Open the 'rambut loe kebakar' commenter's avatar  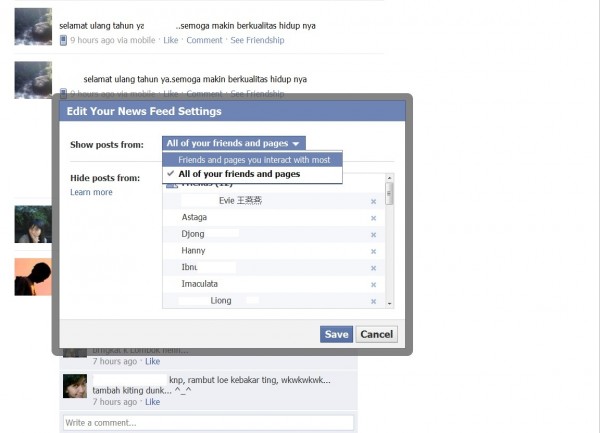coord(75,386)
